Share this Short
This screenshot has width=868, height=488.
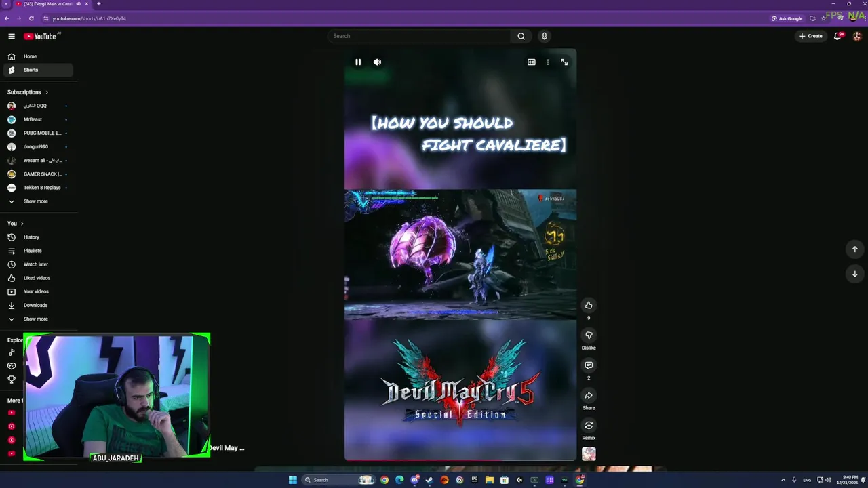[589, 395]
